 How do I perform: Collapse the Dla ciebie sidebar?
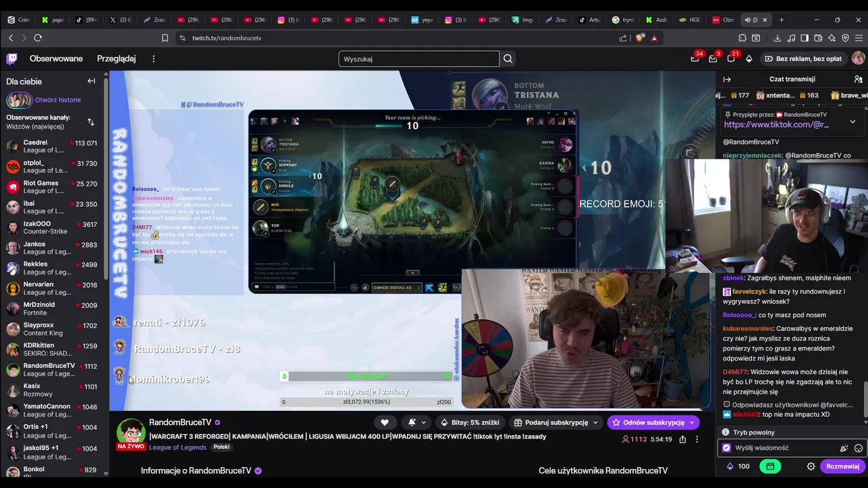92,81
